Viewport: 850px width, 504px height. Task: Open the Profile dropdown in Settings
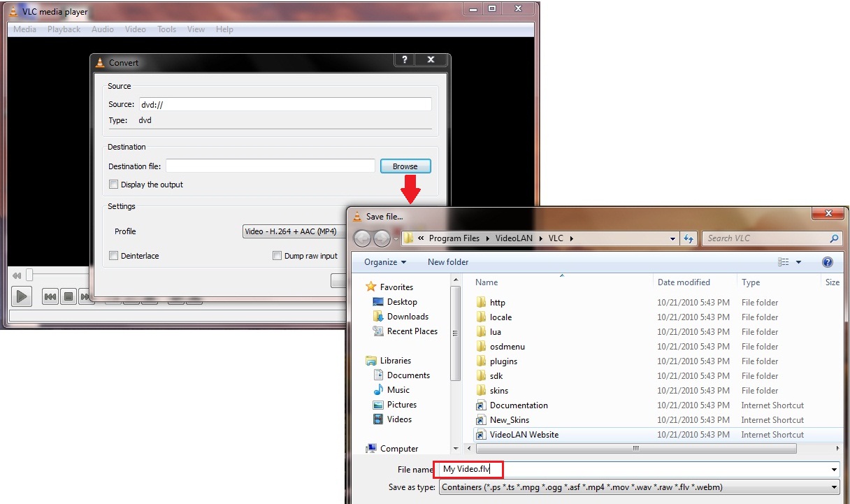pyautogui.click(x=295, y=231)
